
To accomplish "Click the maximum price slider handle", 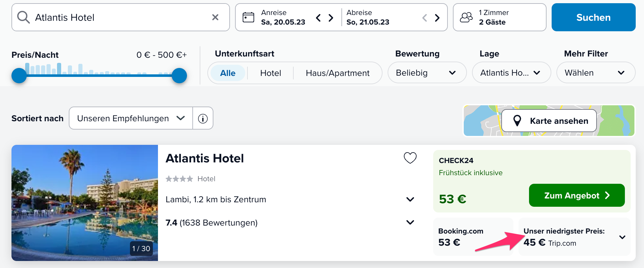I will tap(179, 76).
